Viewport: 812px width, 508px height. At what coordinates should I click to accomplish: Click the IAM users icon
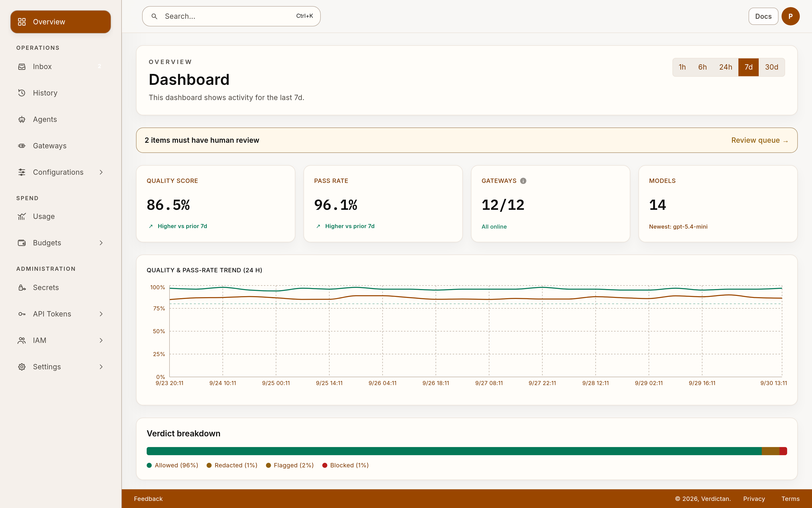click(22, 340)
